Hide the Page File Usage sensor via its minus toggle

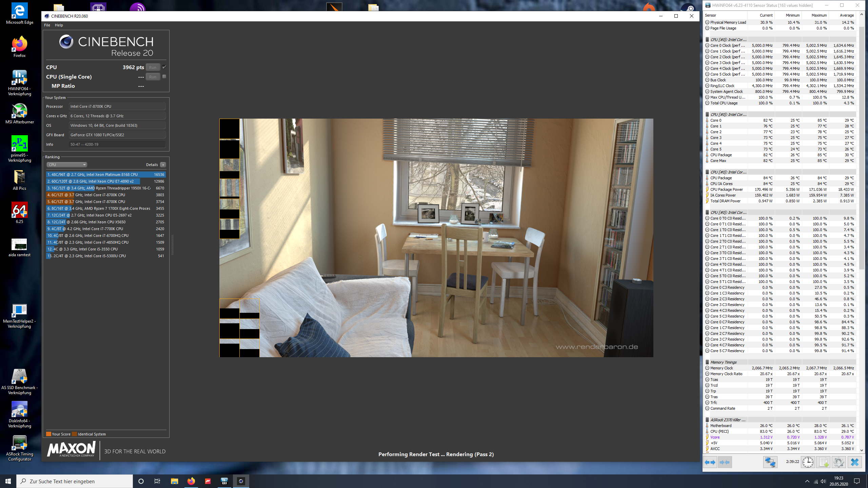pos(707,28)
